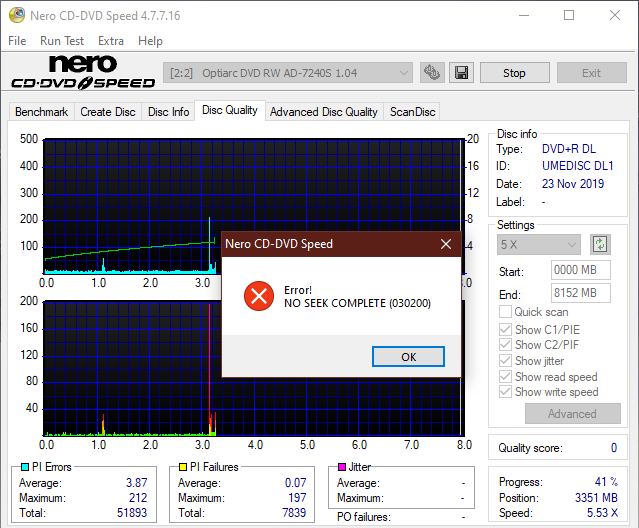Click the Start position field 0000 MB

(x=581, y=270)
